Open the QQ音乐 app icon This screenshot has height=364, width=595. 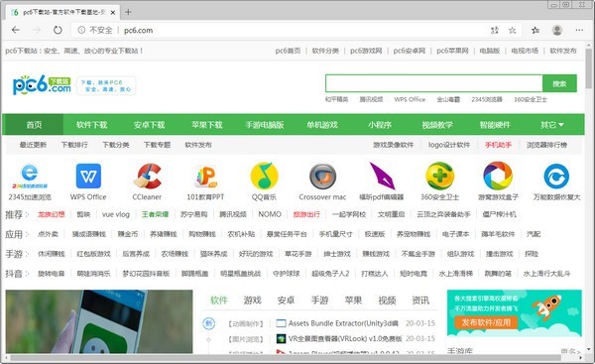pos(264,176)
